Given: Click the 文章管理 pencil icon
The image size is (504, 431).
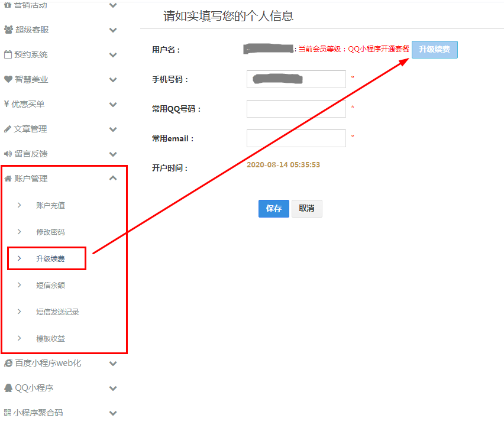Looking at the screenshot, I should click(x=8, y=129).
